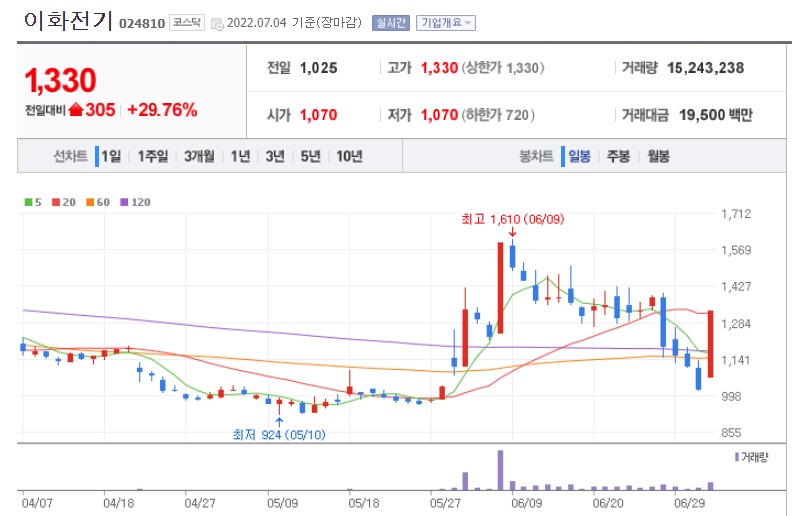This screenshot has height=516, width=792.
Task: Switch to 주봉 weekly candle chart
Action: pyautogui.click(x=618, y=156)
